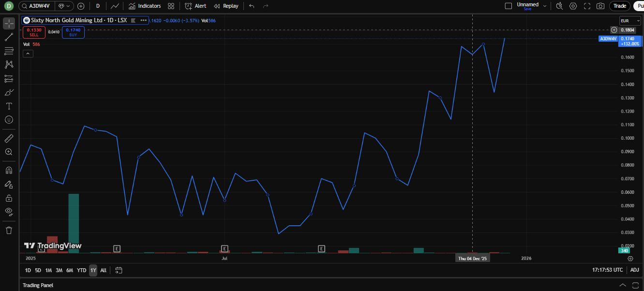Open the Trading Panel tab
The image size is (644, 291).
pos(38,285)
